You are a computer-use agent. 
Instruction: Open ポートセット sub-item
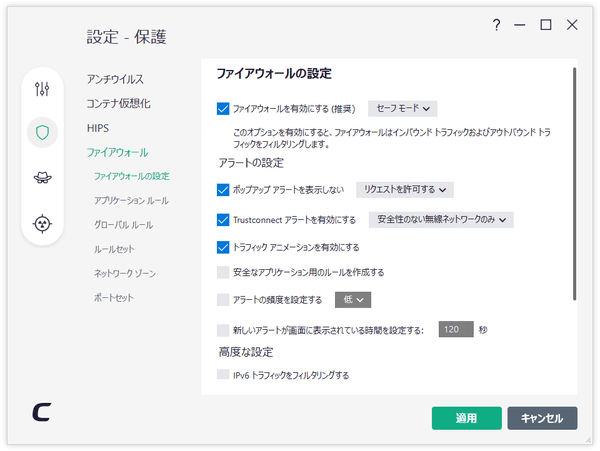[x=114, y=298]
